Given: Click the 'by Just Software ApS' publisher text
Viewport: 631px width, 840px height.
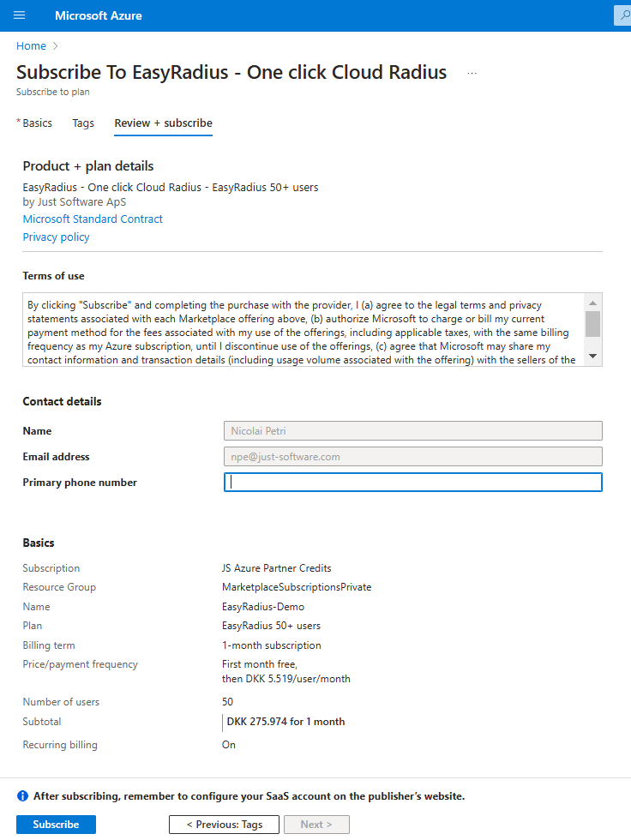Looking at the screenshot, I should coord(75,202).
